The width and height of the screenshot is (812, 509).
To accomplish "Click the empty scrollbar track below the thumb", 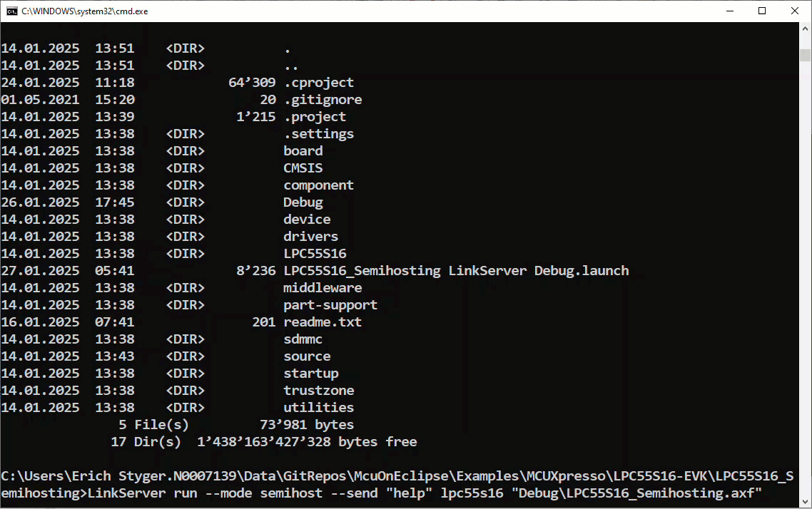I will (805, 285).
